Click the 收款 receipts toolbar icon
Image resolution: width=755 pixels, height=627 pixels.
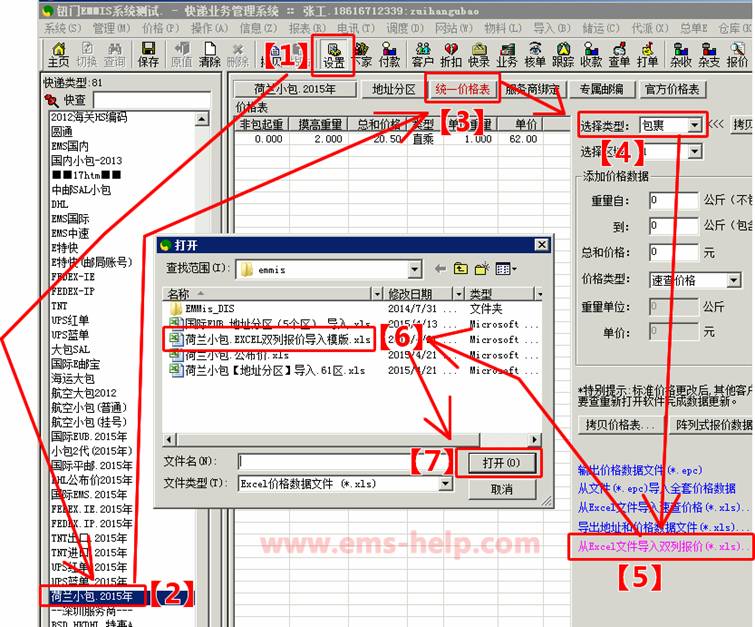(591, 54)
